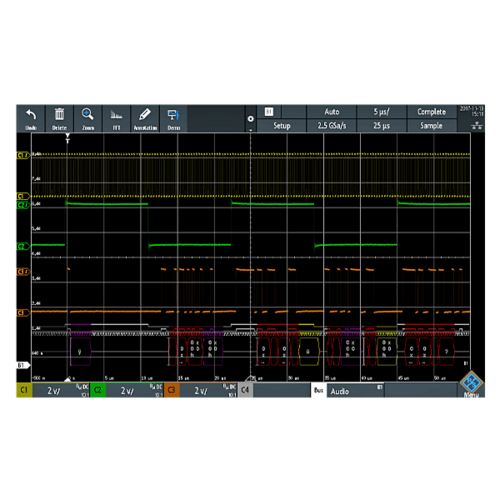Select the Annotation pencil tool
Screen dimensions: 500x500
[x=145, y=119]
